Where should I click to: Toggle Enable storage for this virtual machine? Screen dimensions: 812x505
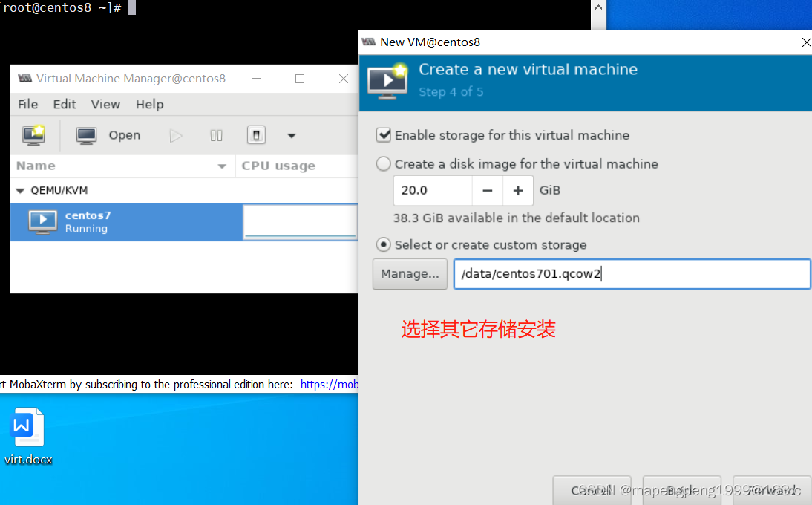[384, 135]
